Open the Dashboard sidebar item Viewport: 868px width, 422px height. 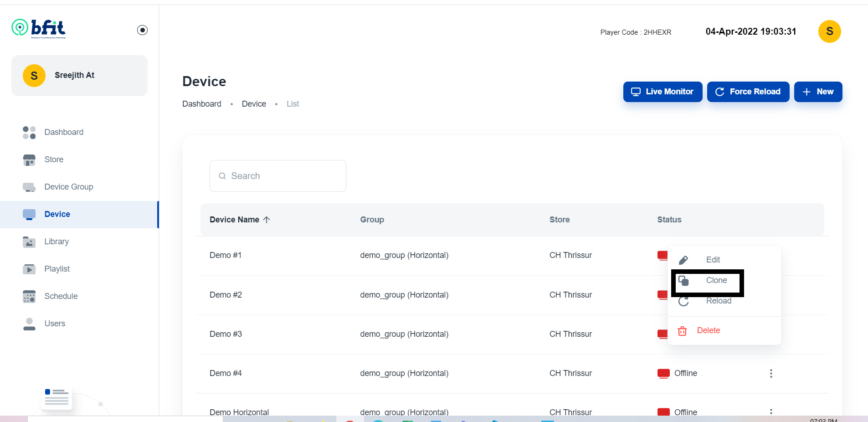tap(79, 132)
